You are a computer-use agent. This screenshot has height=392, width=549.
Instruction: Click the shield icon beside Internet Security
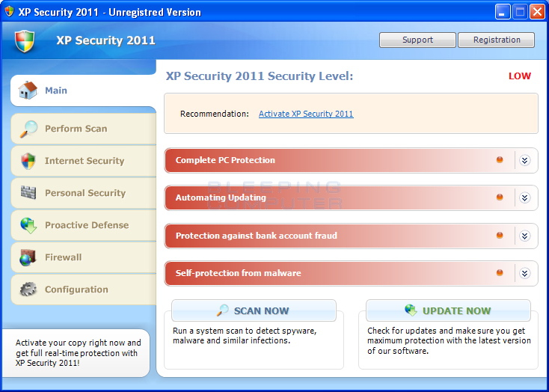[x=28, y=161]
